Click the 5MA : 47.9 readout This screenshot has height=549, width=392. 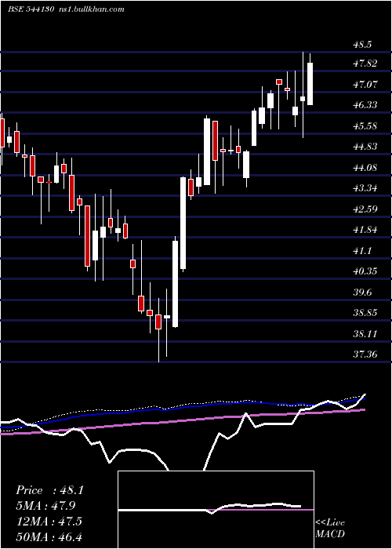point(45,506)
